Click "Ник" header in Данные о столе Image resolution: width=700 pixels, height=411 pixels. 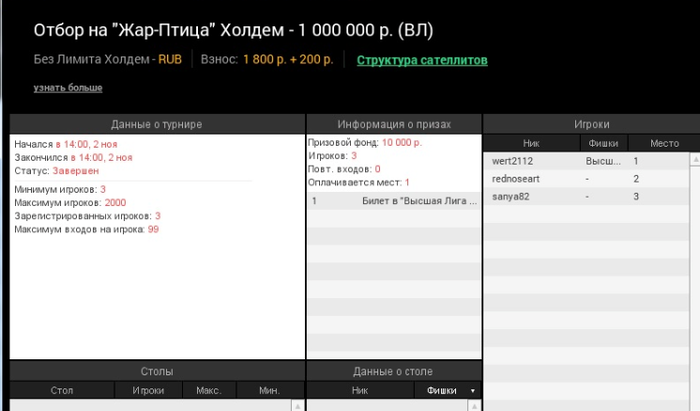pos(360,390)
